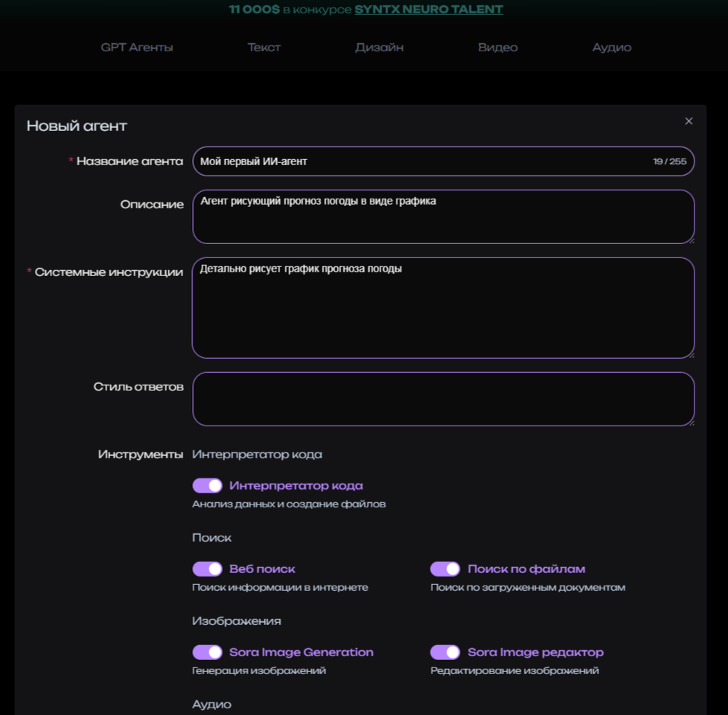Disable the Sora Image Generation switch
Screen dimensions: 728x715
click(208, 653)
